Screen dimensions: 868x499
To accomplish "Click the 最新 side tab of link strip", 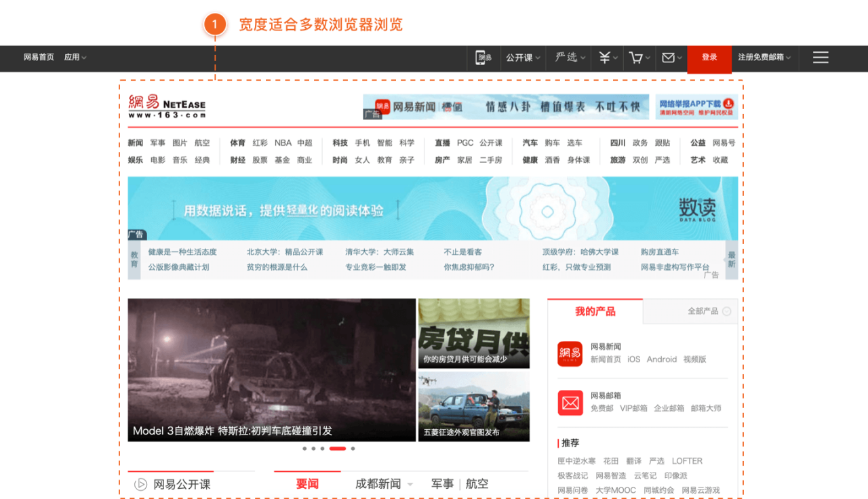I will 732,260.
